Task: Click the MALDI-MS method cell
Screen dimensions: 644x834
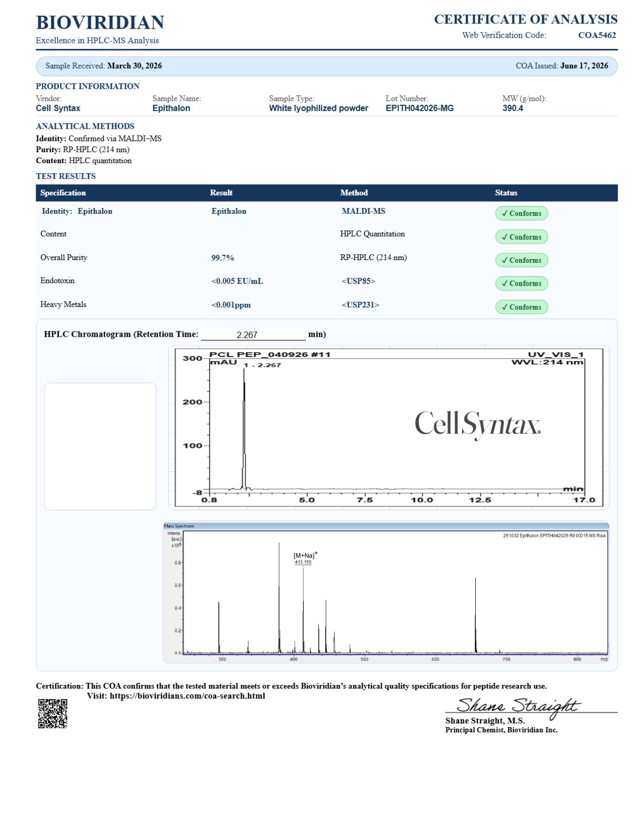Action: (364, 211)
